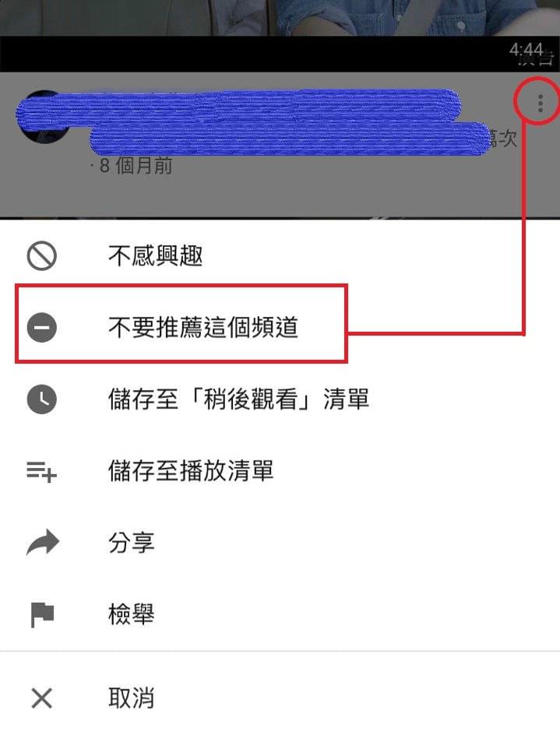This screenshot has width=560, height=746.
Task: Tap the three-dot more options icon
Action: click(540, 104)
